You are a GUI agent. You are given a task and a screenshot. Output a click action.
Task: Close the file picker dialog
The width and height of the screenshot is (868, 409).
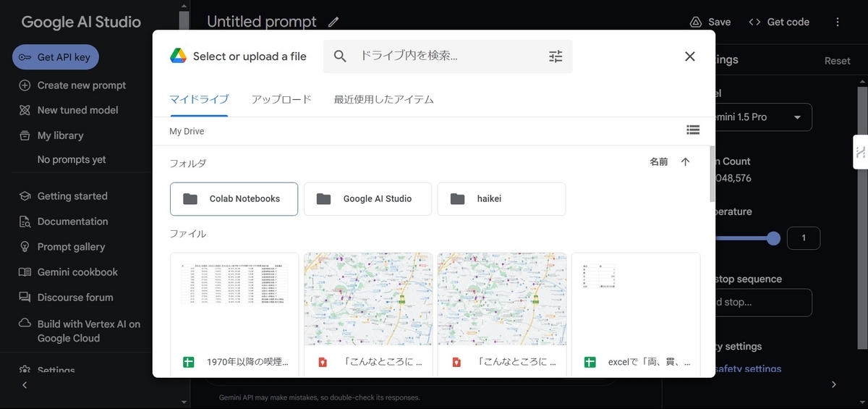pyautogui.click(x=689, y=56)
